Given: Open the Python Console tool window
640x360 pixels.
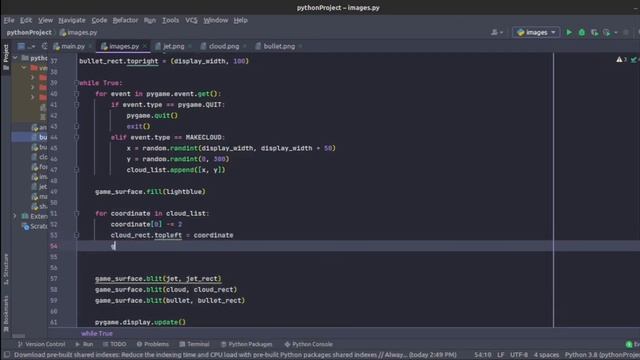Looking at the screenshot, I should 309,344.
